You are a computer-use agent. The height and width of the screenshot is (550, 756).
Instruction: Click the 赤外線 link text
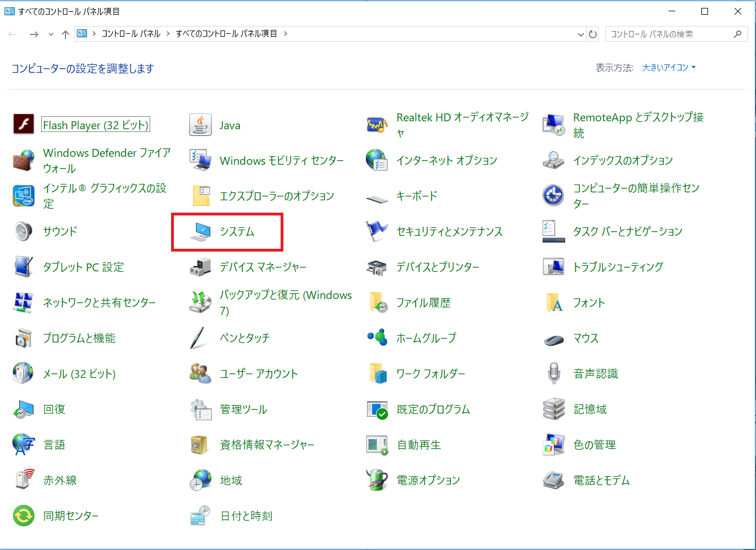(60, 480)
